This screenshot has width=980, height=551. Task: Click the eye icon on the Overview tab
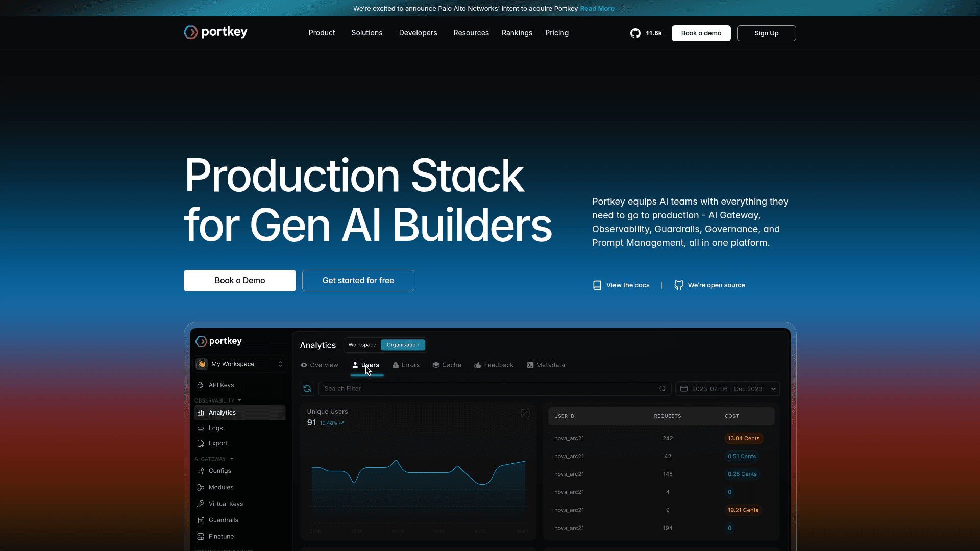pyautogui.click(x=304, y=365)
